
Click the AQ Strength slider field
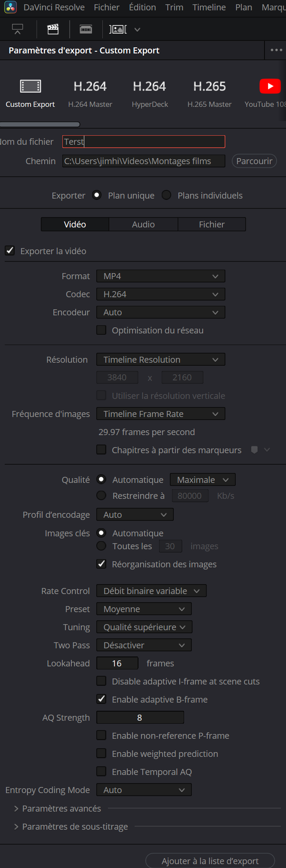point(140,717)
